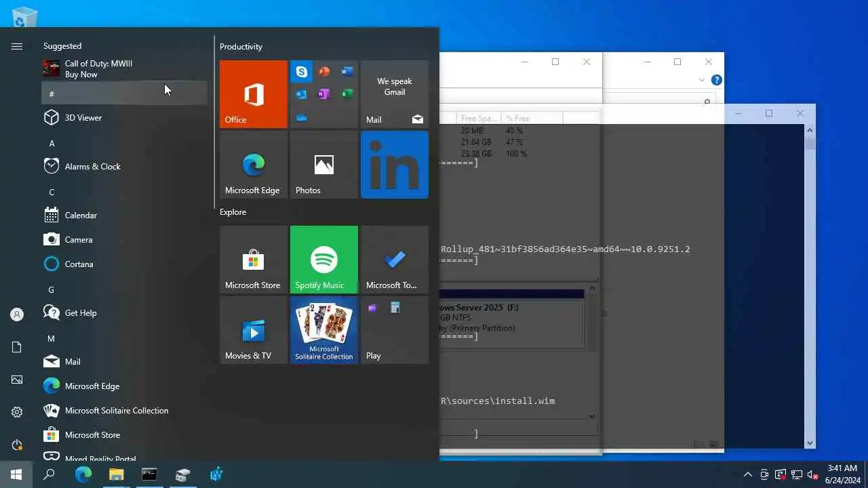Open the Movies & TV tile
This screenshot has width=868, height=488.
point(254,330)
